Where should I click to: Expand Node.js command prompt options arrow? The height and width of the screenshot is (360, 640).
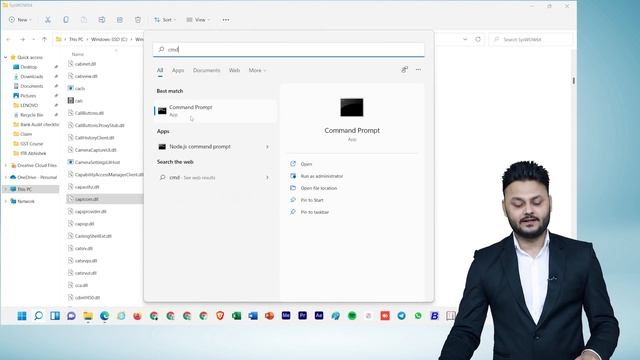coord(267,147)
